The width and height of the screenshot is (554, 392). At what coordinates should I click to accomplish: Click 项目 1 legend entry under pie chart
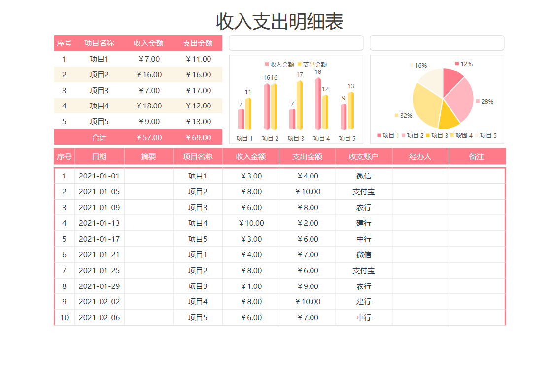(x=388, y=136)
